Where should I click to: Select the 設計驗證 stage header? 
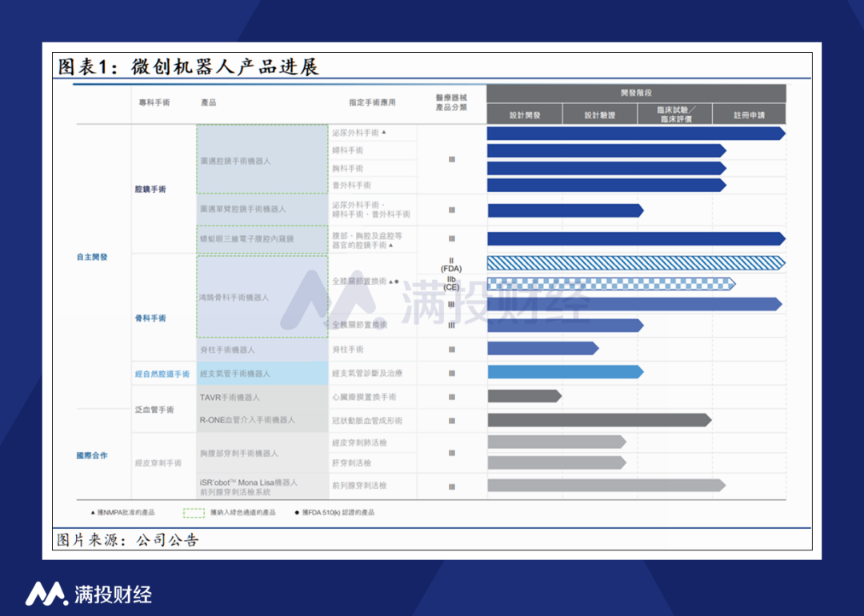tap(599, 114)
